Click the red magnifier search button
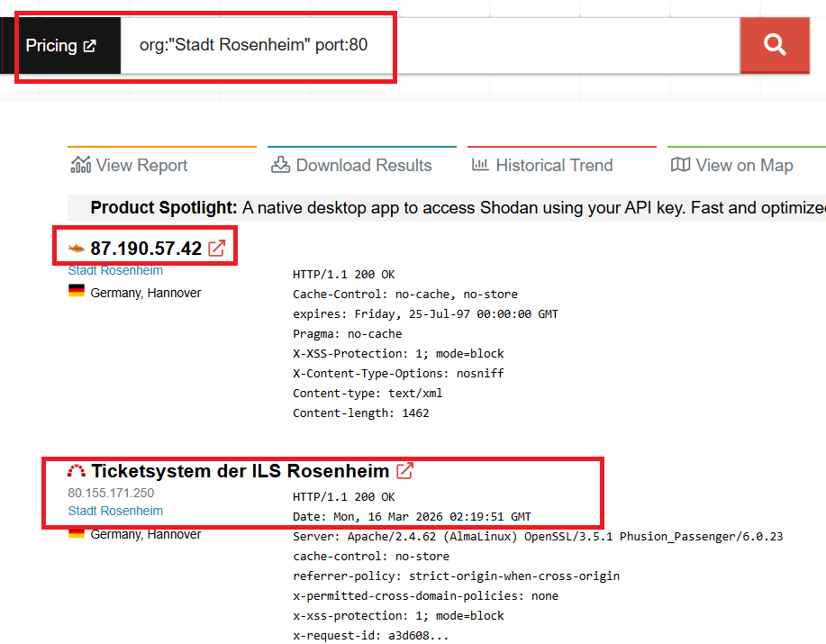Viewport: 826px width, 644px height. (775, 45)
